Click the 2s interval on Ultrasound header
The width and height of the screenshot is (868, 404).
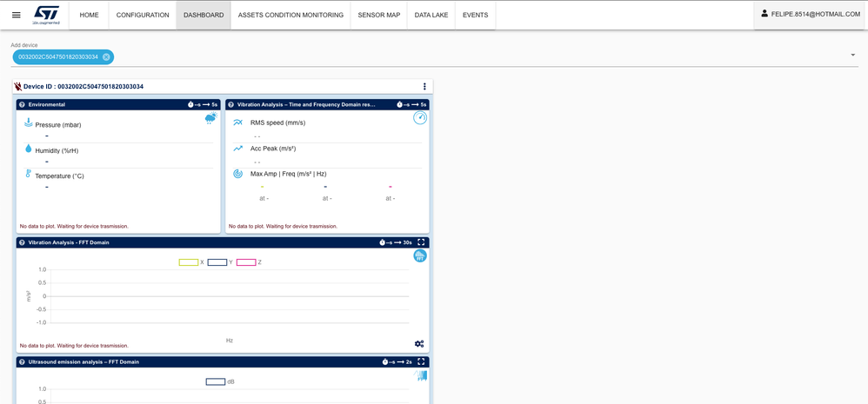tap(409, 362)
